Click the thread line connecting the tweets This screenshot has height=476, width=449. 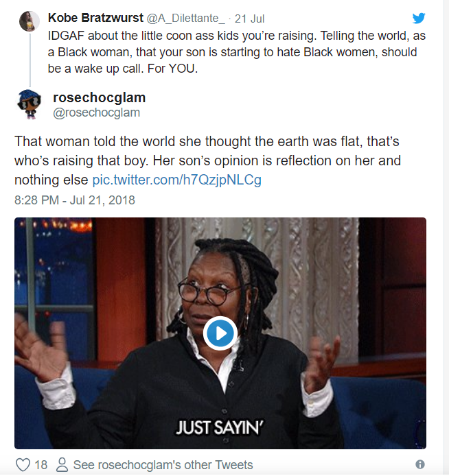point(30,60)
